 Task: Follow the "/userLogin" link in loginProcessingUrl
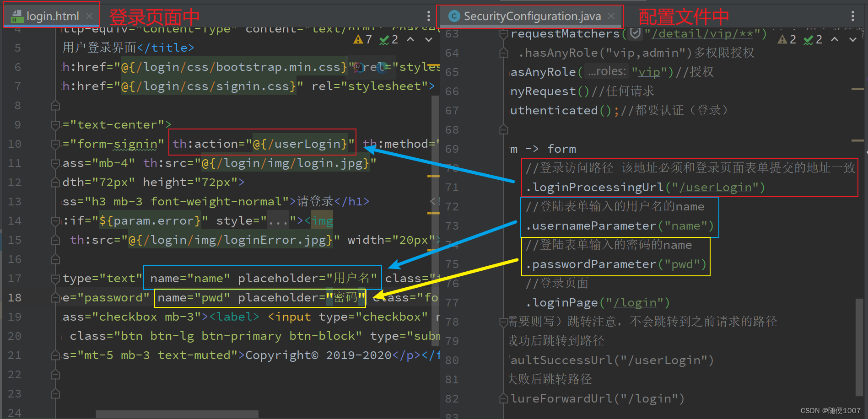(x=715, y=188)
